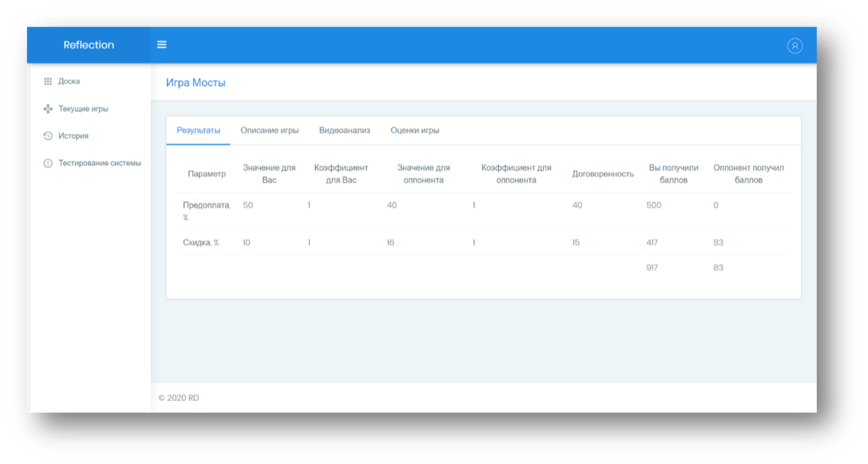The image size is (868, 464).
Task: Select the Предоплата, % row label
Action: (207, 211)
